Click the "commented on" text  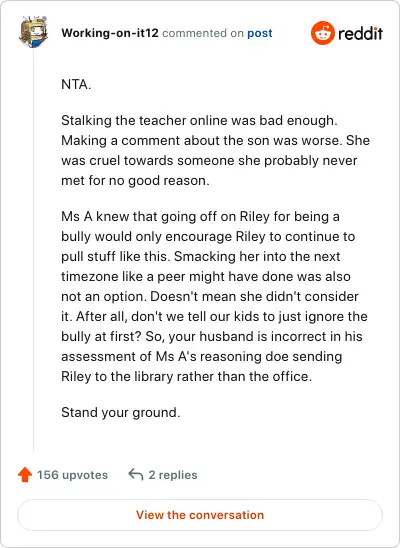coord(203,33)
